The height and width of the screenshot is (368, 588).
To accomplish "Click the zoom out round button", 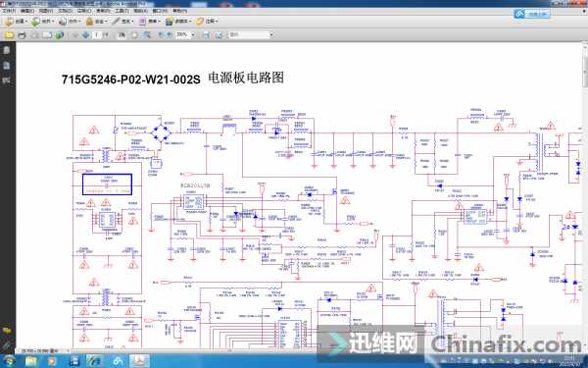I will coord(161,35).
